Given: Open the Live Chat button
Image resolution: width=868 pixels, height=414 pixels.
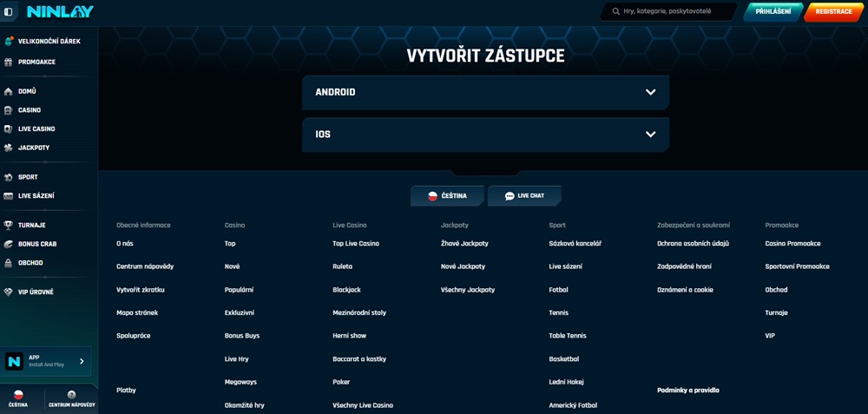Looking at the screenshot, I should pos(524,196).
